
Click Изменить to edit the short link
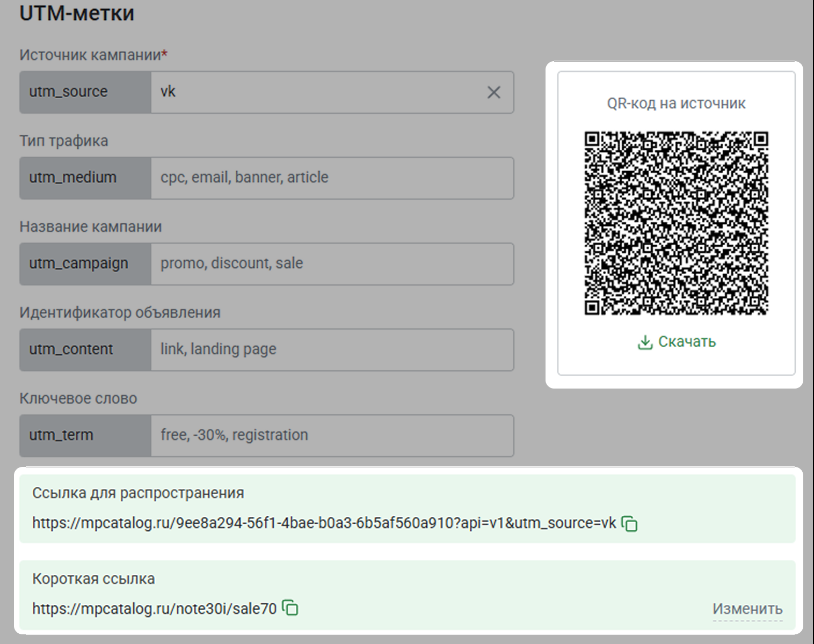click(747, 609)
